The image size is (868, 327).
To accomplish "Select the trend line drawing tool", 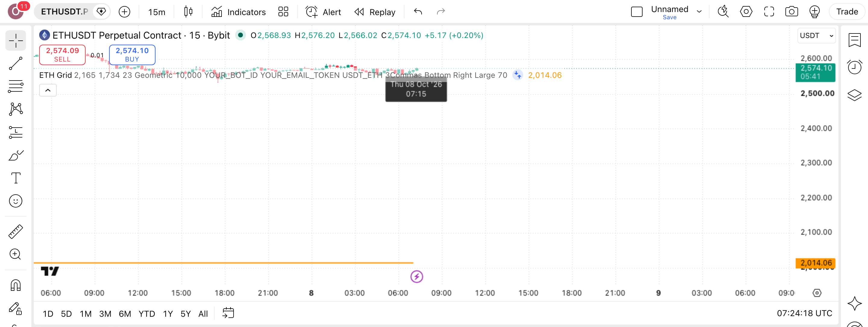I will pos(15,63).
